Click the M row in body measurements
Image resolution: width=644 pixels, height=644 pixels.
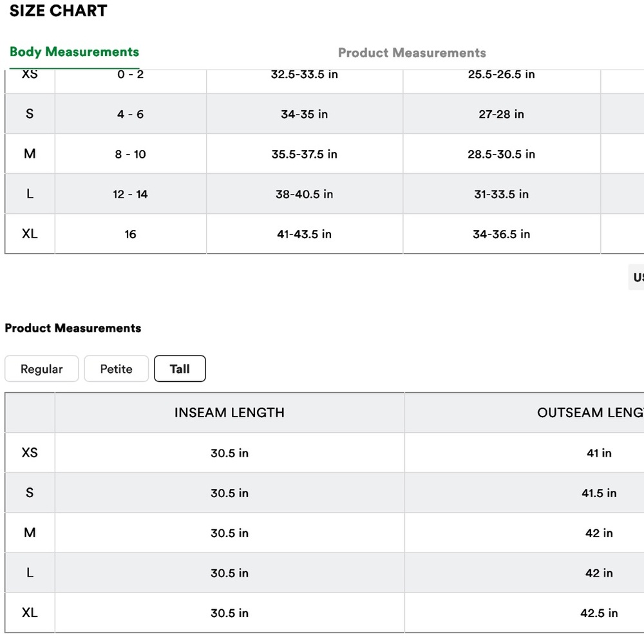pos(325,154)
